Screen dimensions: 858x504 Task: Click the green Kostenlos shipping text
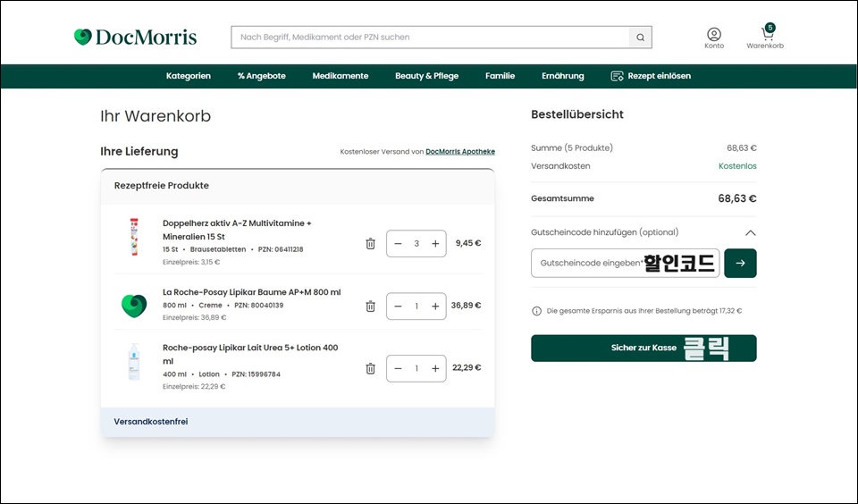pyautogui.click(x=737, y=166)
